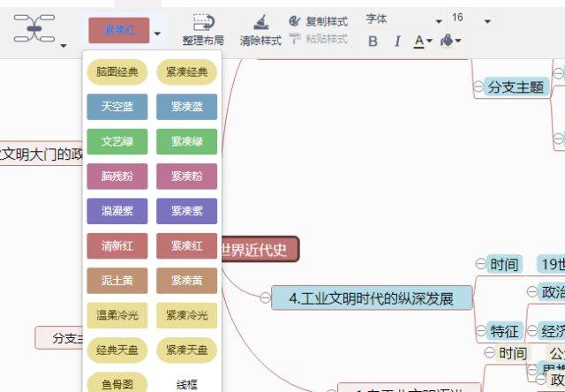This screenshot has height=392, width=565.
Task: Collapse the blue 分支主题 node at top right
Action: [x=478, y=87]
